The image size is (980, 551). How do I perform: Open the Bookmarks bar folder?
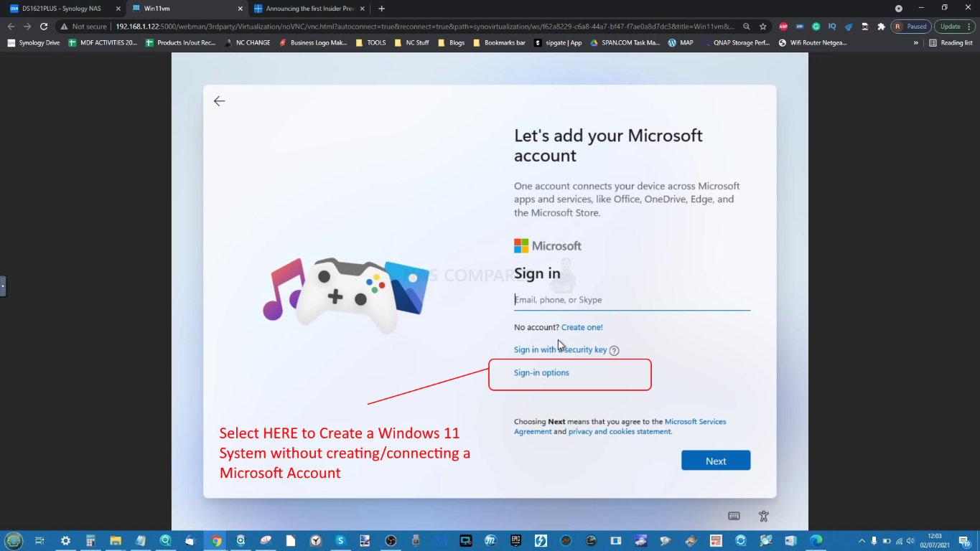click(x=499, y=43)
